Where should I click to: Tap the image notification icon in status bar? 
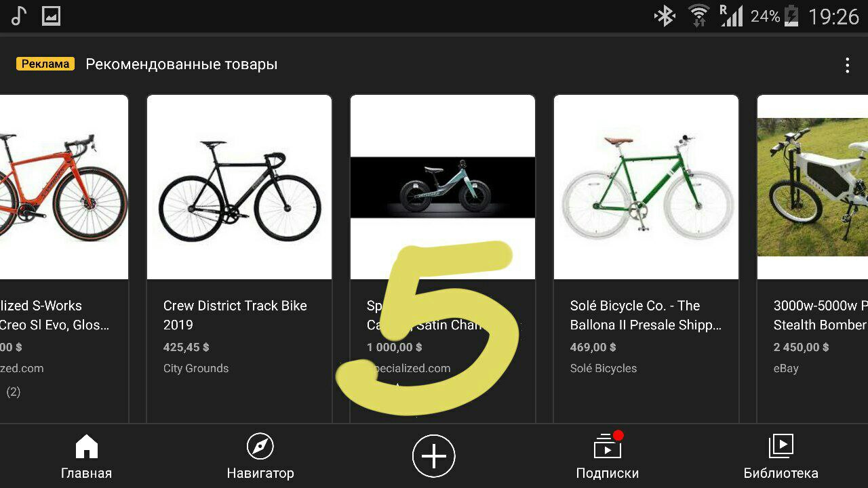(x=52, y=16)
